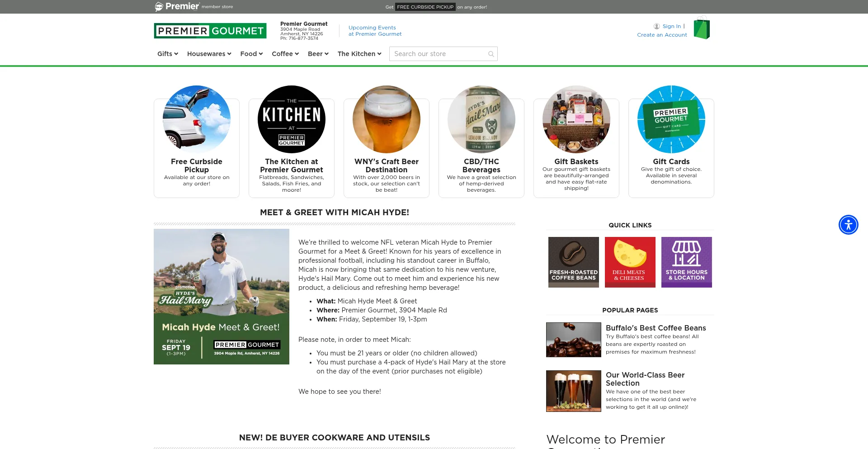
Task: Open the Gift Cards circular image
Action: [x=671, y=119]
